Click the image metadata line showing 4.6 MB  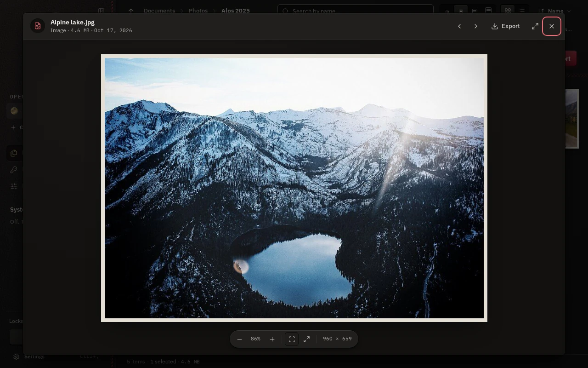pyautogui.click(x=91, y=30)
